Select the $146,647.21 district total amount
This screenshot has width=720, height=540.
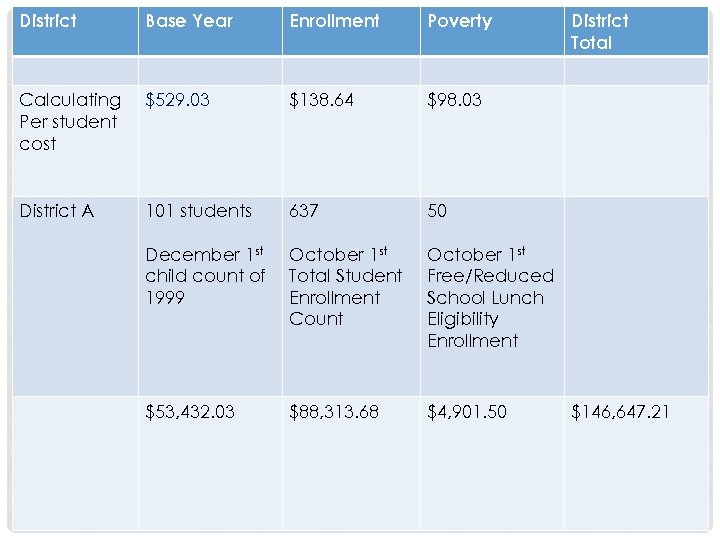[620, 412]
